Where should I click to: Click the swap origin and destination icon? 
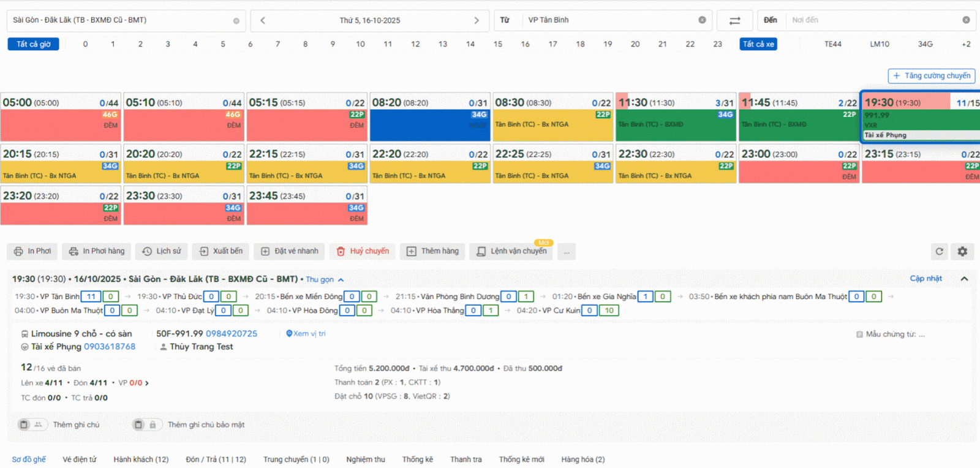coord(734,20)
